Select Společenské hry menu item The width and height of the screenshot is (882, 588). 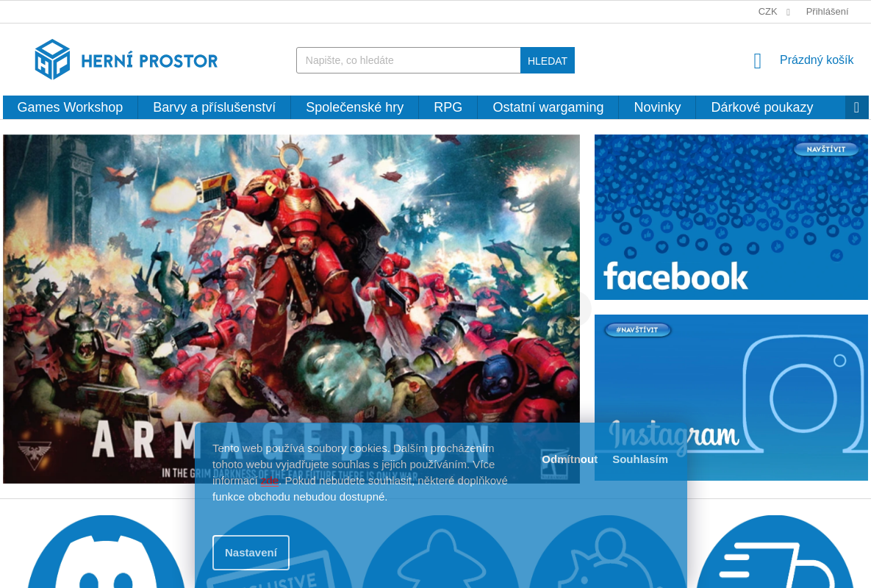[x=354, y=107]
